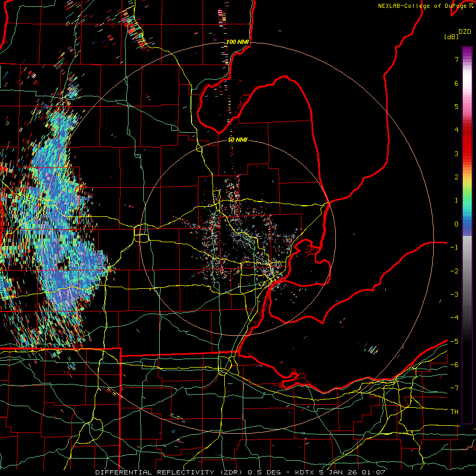Click the [dB] unit label
The image size is (476, 476).
pyautogui.click(x=451, y=36)
